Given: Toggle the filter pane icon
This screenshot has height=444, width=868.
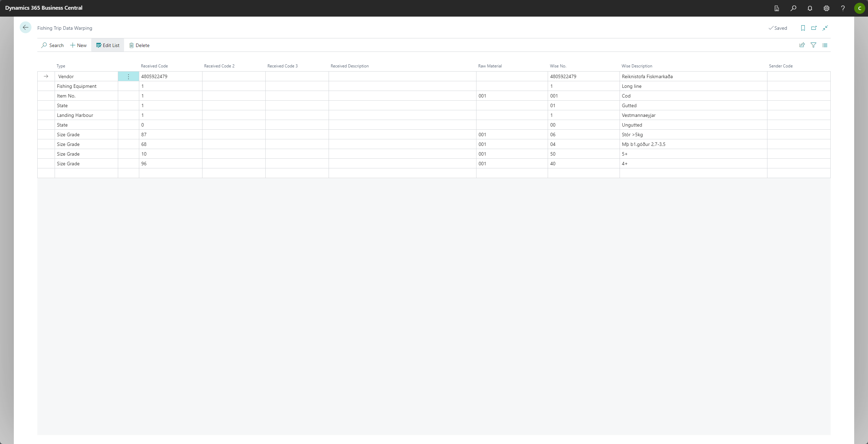Looking at the screenshot, I should [x=813, y=45].
